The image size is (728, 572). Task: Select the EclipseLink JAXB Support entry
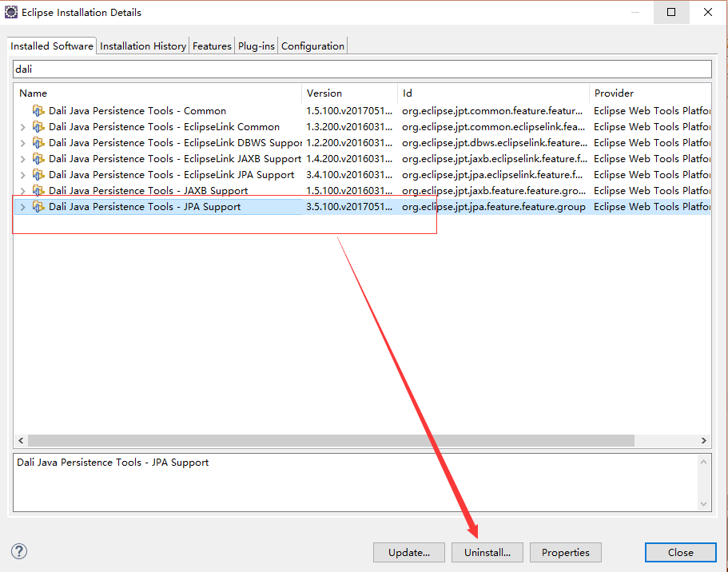coord(175,159)
